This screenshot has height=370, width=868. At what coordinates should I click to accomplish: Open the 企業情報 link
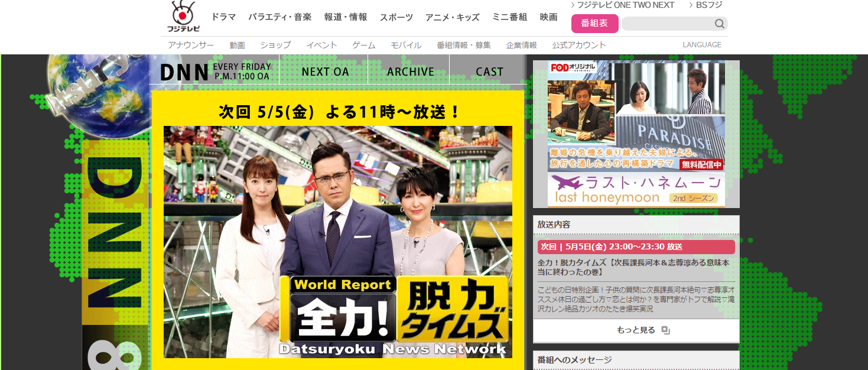(521, 45)
